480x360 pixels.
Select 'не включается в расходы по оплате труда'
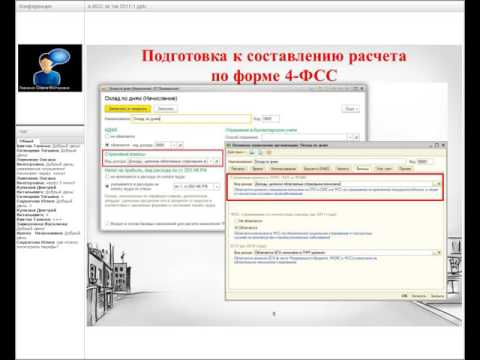click(107, 176)
